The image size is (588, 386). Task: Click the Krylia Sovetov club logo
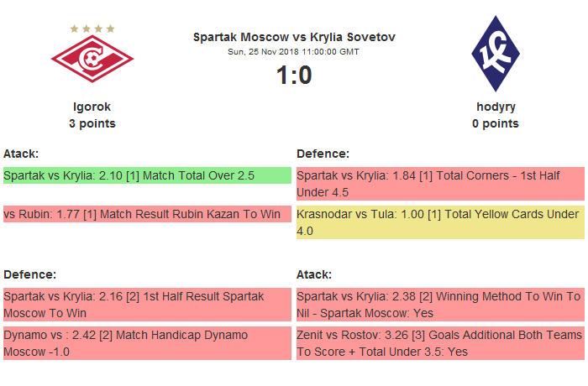pyautogui.click(x=495, y=56)
